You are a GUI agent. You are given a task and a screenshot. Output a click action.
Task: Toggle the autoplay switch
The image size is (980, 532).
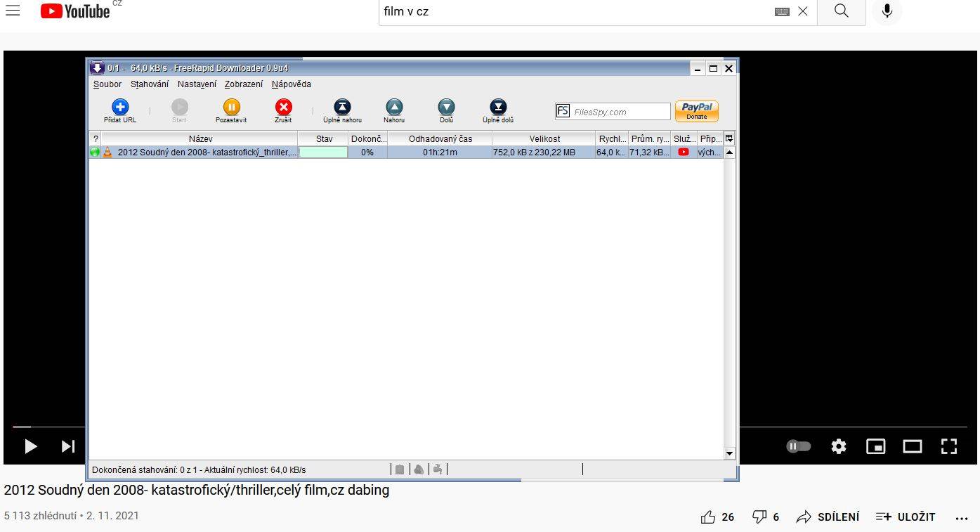coord(799,446)
